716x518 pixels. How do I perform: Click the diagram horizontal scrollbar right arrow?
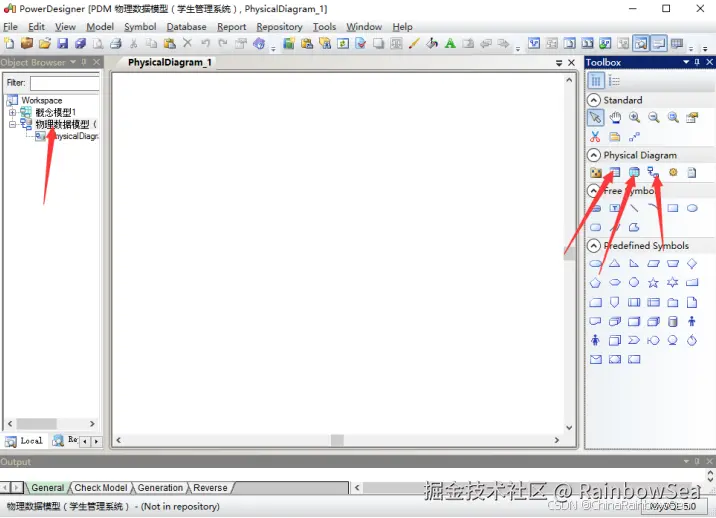pyautogui.click(x=557, y=440)
